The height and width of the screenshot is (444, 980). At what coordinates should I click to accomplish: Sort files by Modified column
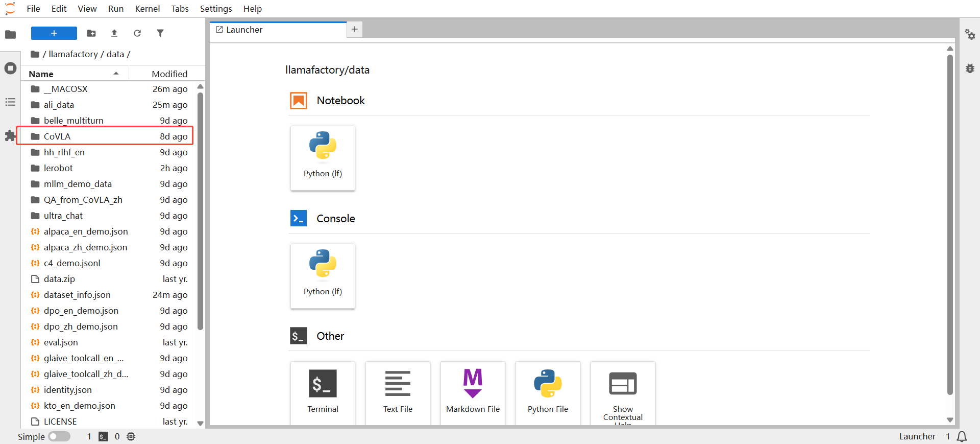point(169,74)
